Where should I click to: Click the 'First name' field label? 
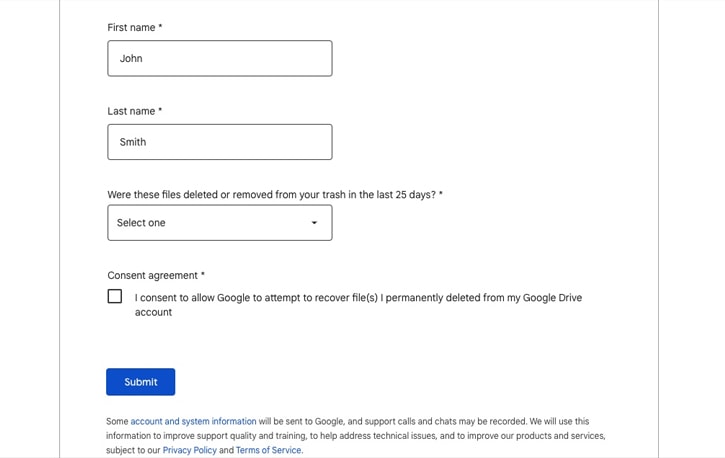131,28
